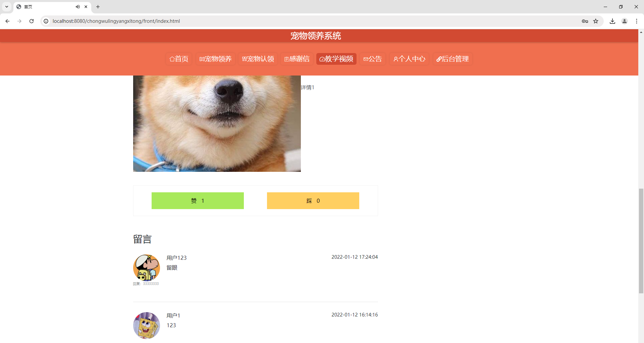Click the green 赞 like button
Screen dimensions: 644x343
coord(198,201)
